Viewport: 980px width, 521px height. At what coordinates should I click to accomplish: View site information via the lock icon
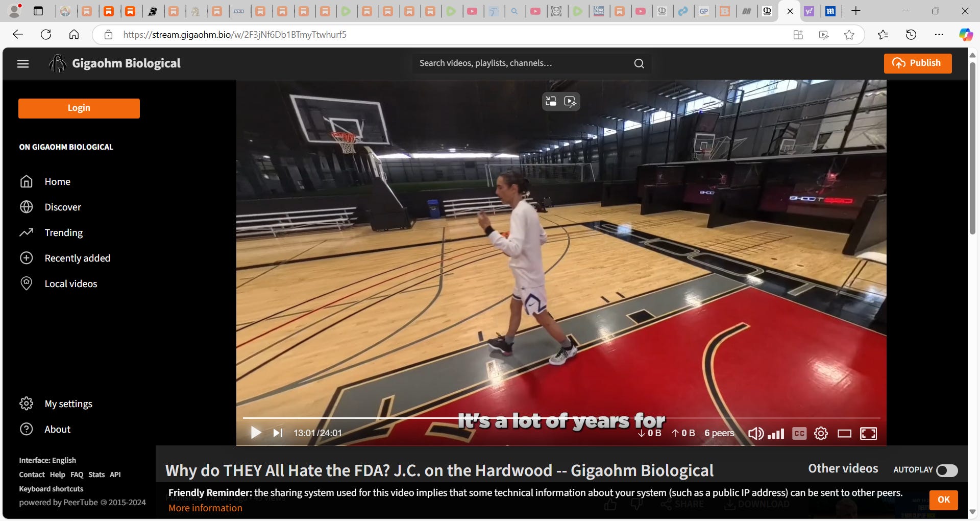108,35
